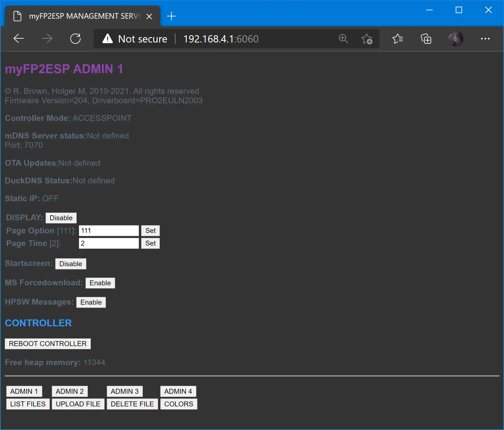Image resolution: width=504 pixels, height=430 pixels.
Task: Go to ADMIN 2 page
Action: (x=70, y=391)
